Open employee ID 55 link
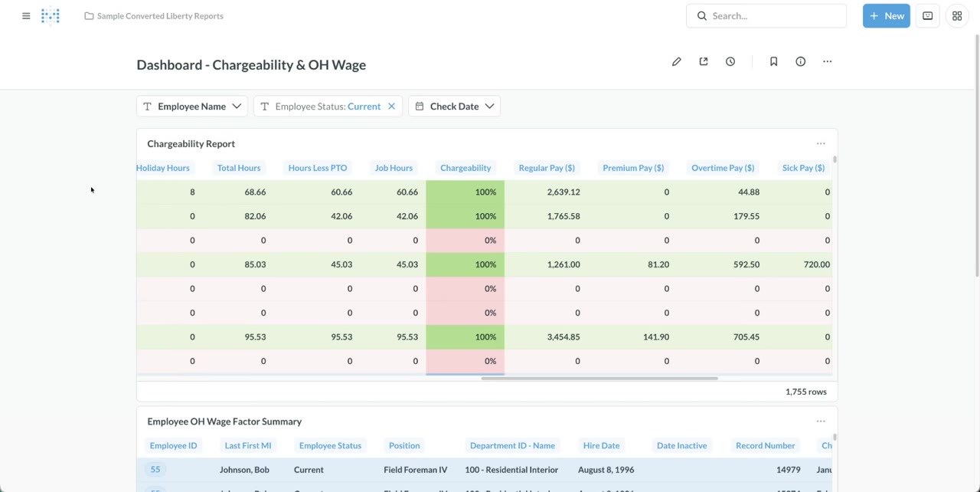 click(155, 469)
